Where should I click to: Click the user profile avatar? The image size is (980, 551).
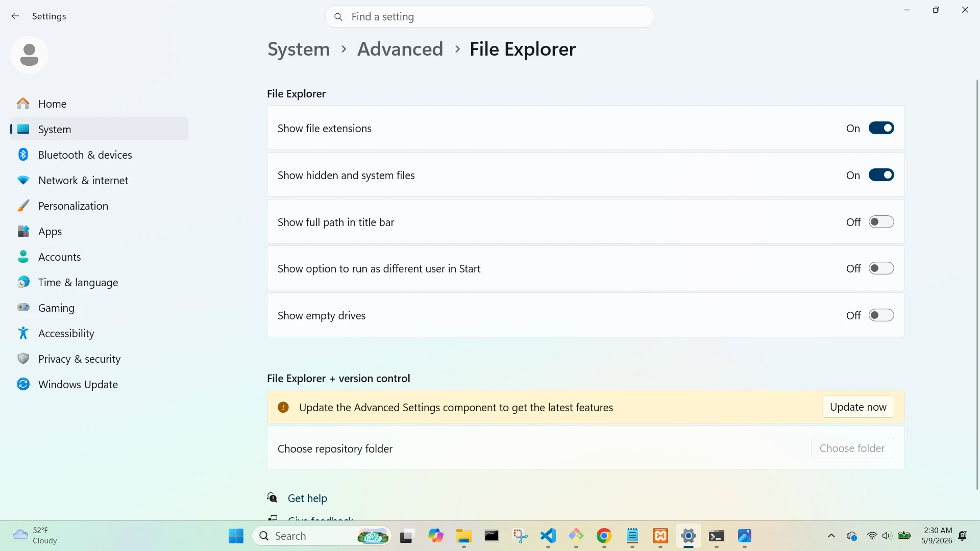(x=29, y=55)
